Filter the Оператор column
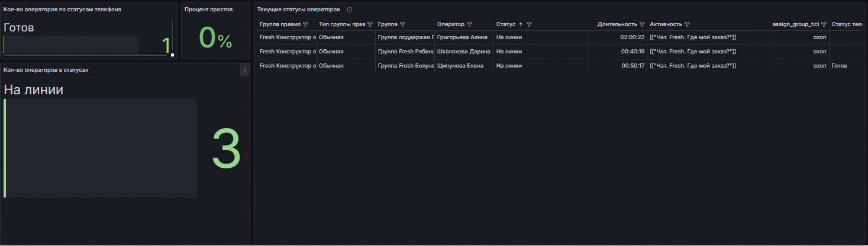This screenshot has width=868, height=246. pyautogui.click(x=469, y=25)
